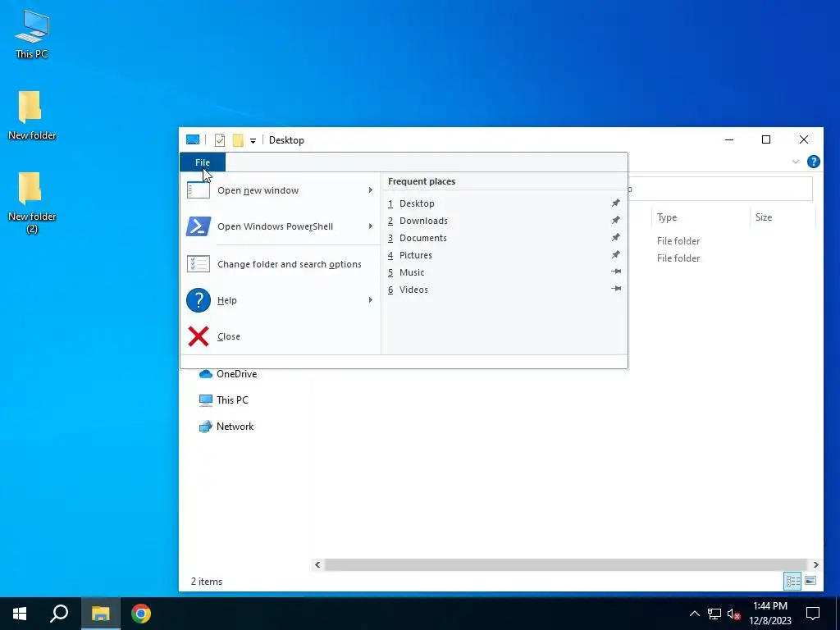Click the taskbar Search magnifier icon

click(59, 614)
